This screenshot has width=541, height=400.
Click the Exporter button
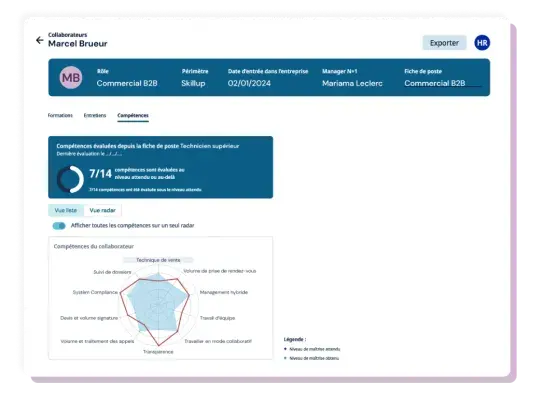click(x=444, y=43)
